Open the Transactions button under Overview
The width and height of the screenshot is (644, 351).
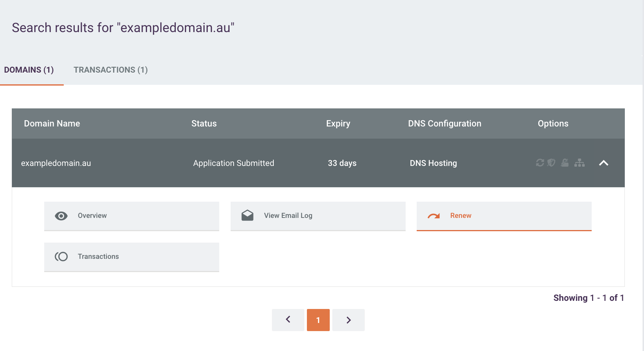[132, 257]
